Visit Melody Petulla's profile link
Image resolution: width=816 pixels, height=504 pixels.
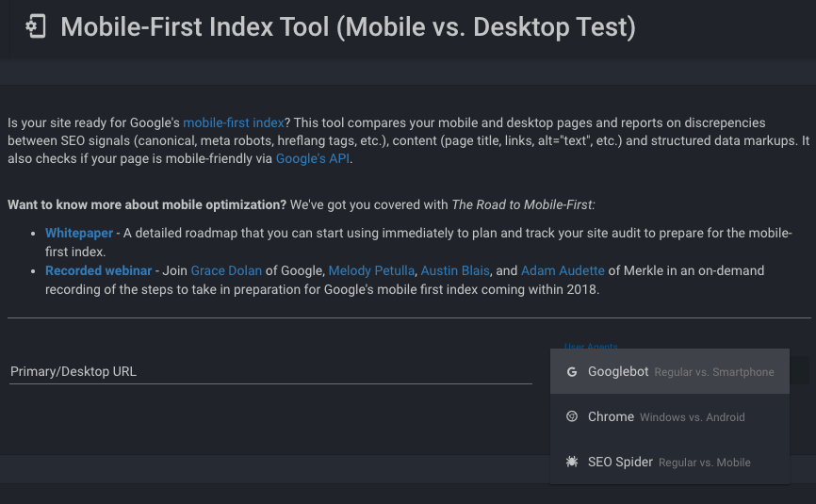[x=371, y=271]
